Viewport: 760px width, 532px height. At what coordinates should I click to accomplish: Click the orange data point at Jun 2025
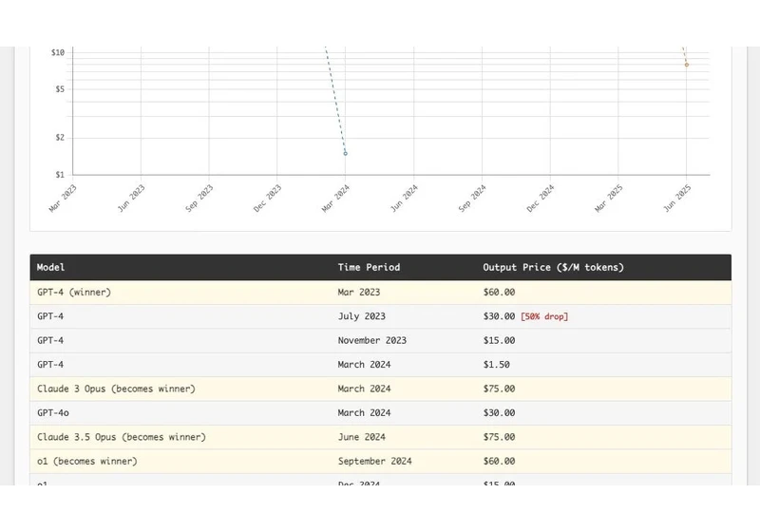[686, 65]
